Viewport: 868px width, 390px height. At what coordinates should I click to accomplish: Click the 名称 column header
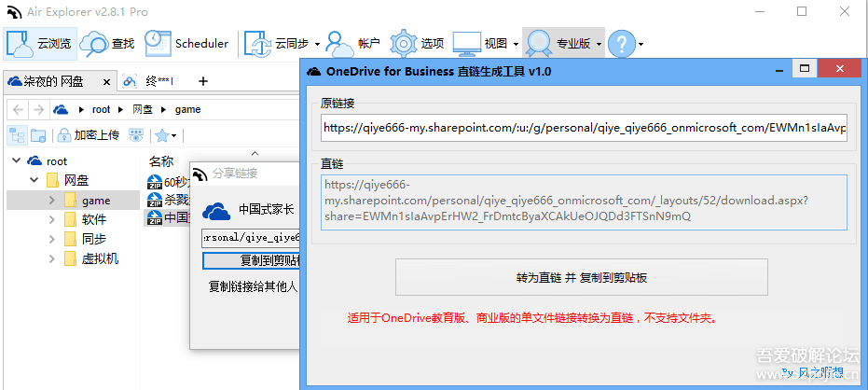[161, 161]
